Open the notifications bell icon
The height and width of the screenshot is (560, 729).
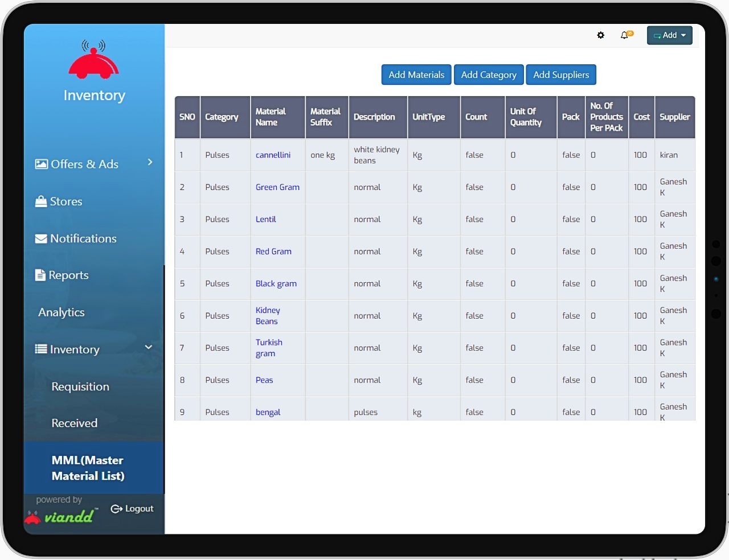click(x=626, y=35)
